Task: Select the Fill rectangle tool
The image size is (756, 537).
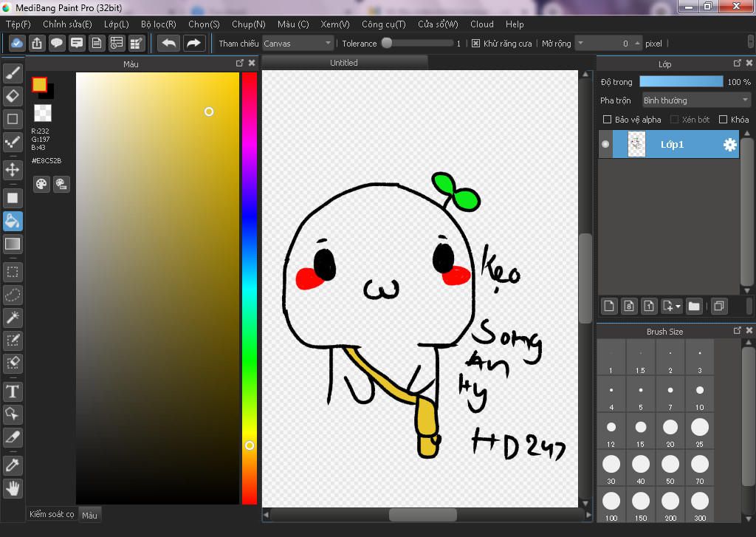Action: pyautogui.click(x=13, y=198)
